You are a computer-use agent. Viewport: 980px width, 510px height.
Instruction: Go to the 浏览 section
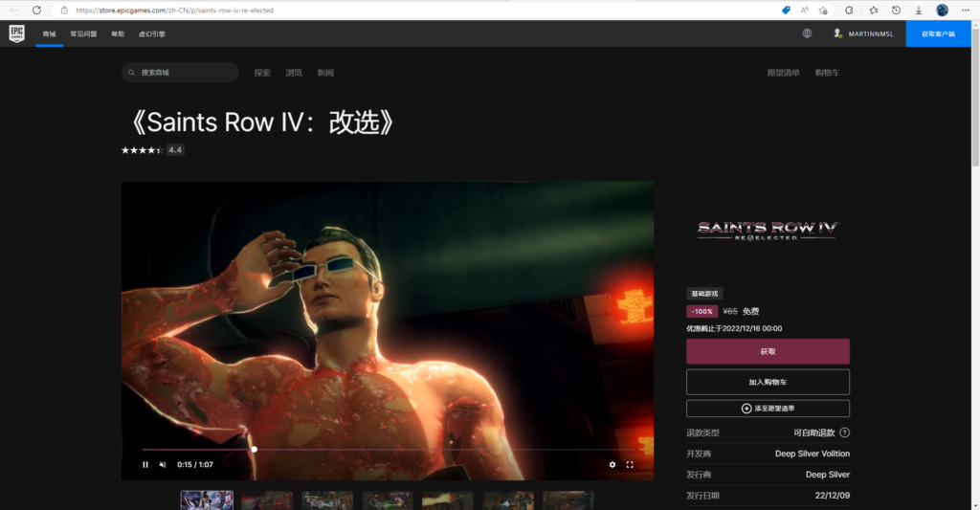[294, 73]
